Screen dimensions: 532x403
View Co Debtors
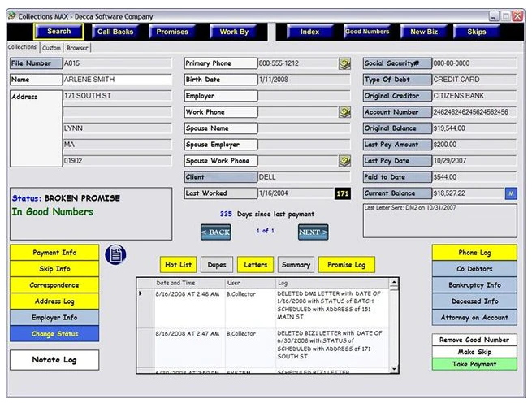pos(474,269)
